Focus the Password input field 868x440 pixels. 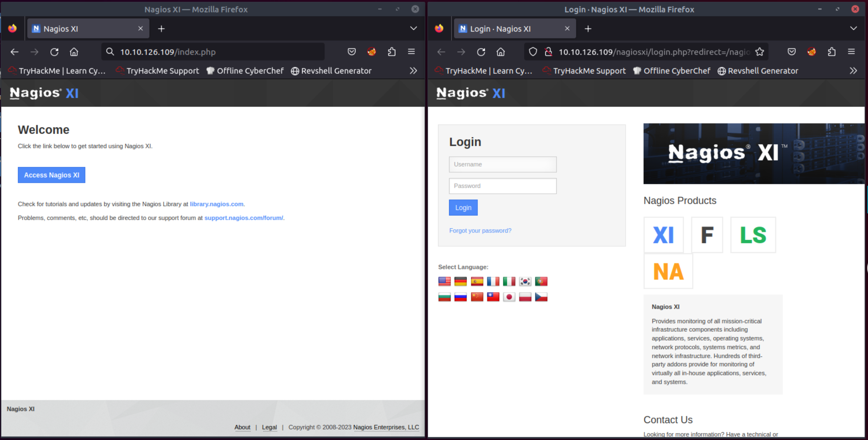pyautogui.click(x=503, y=186)
